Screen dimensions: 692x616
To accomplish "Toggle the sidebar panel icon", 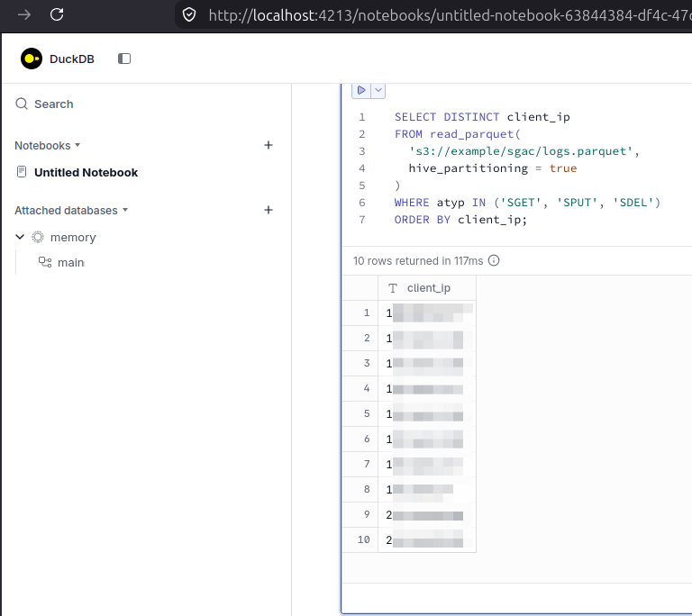I will (x=124, y=59).
